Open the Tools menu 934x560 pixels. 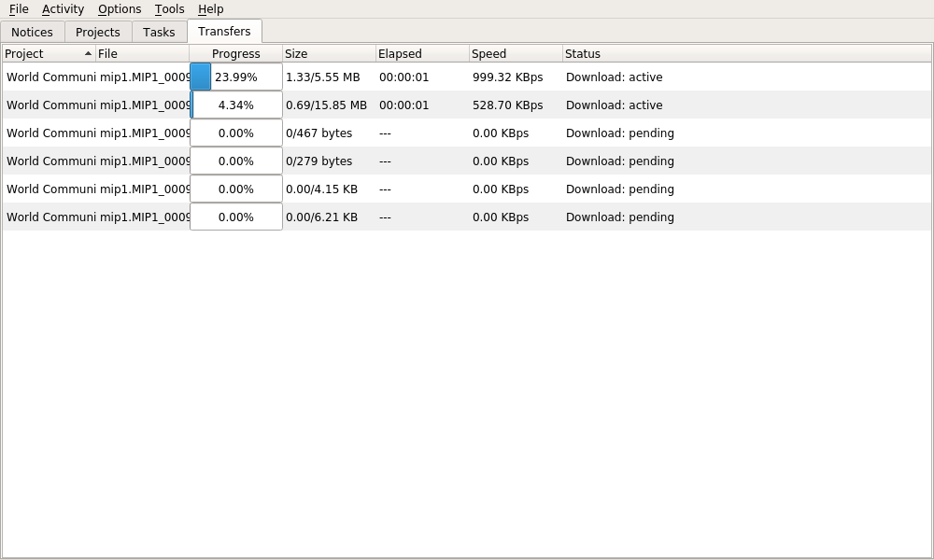[169, 9]
